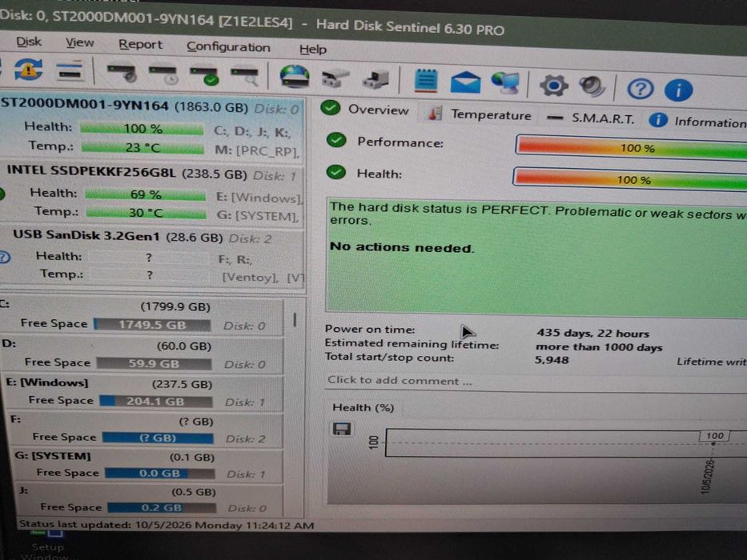
Task: Click the blue info toolbar icon
Action: (x=678, y=90)
